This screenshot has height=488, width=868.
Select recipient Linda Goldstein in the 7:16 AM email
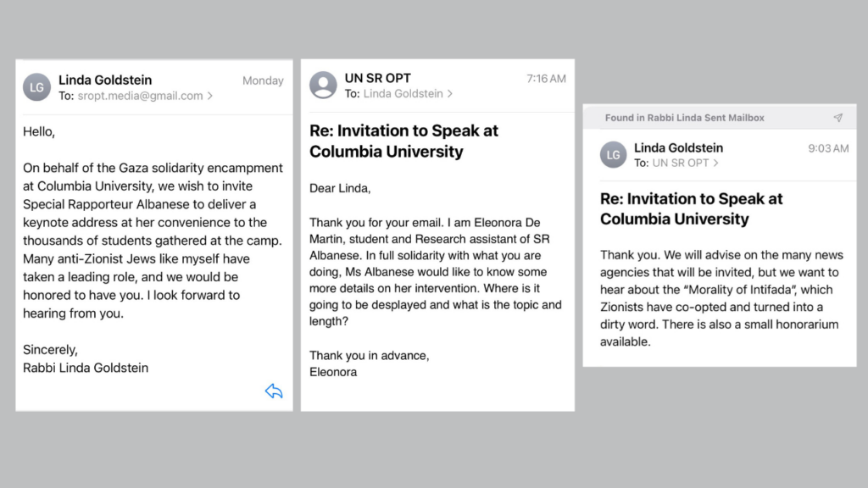click(403, 93)
